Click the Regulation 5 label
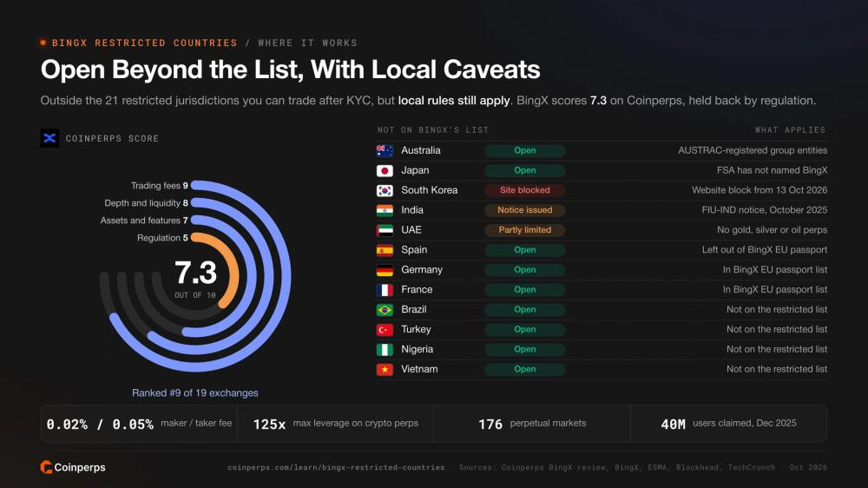The image size is (868, 488). [162, 238]
